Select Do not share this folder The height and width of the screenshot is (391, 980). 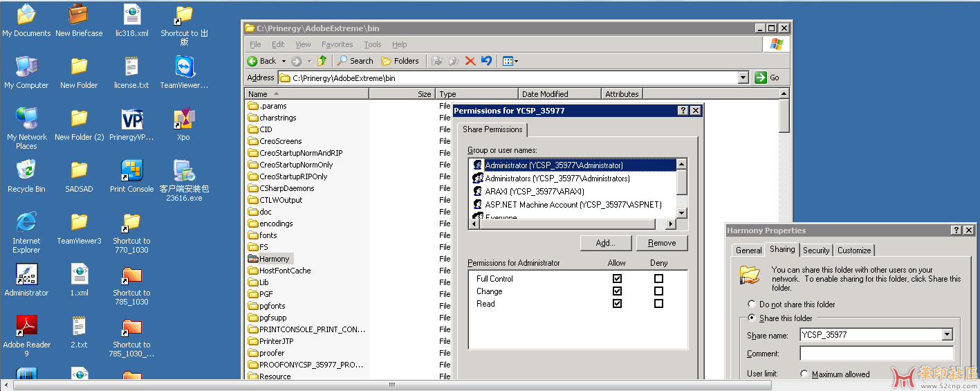pos(792,304)
